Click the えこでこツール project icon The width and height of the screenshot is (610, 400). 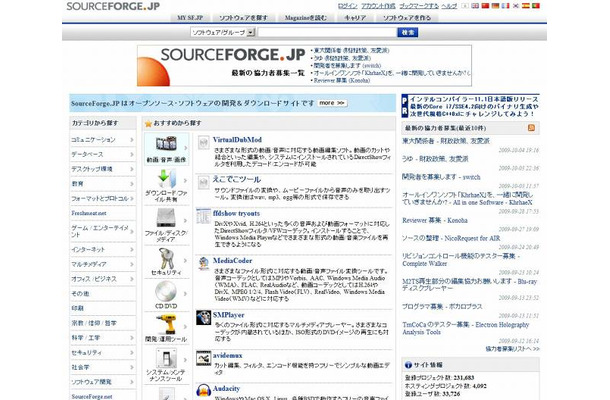pyautogui.click(x=203, y=182)
